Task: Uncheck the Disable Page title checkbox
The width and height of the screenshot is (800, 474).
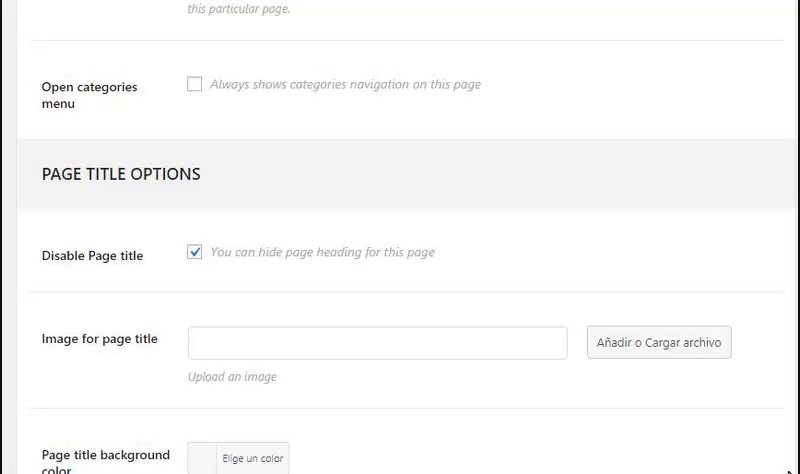Action: pyautogui.click(x=195, y=252)
